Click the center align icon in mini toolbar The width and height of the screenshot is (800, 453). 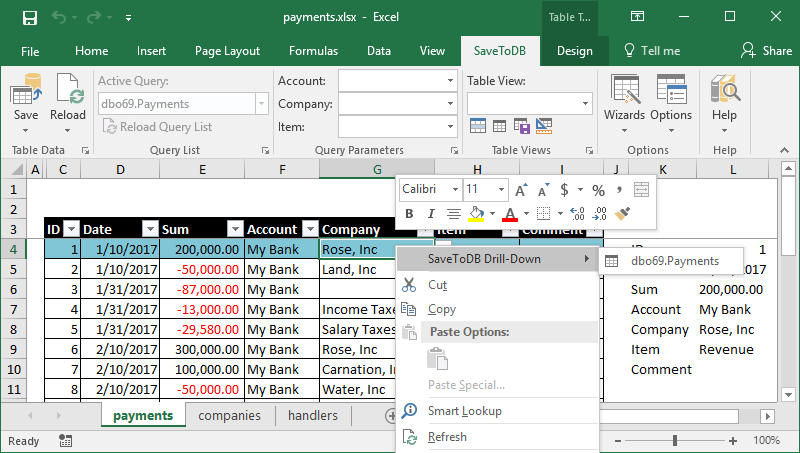454,214
